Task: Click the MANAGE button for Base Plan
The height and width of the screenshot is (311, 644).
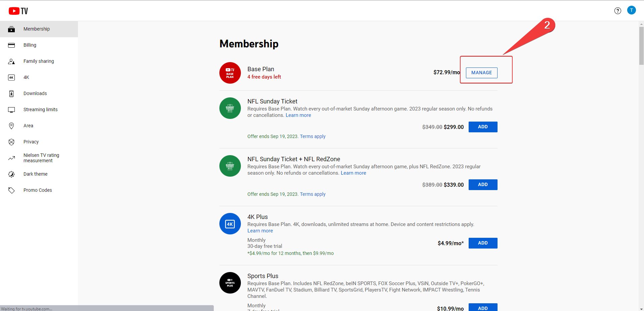Action: 481,73
